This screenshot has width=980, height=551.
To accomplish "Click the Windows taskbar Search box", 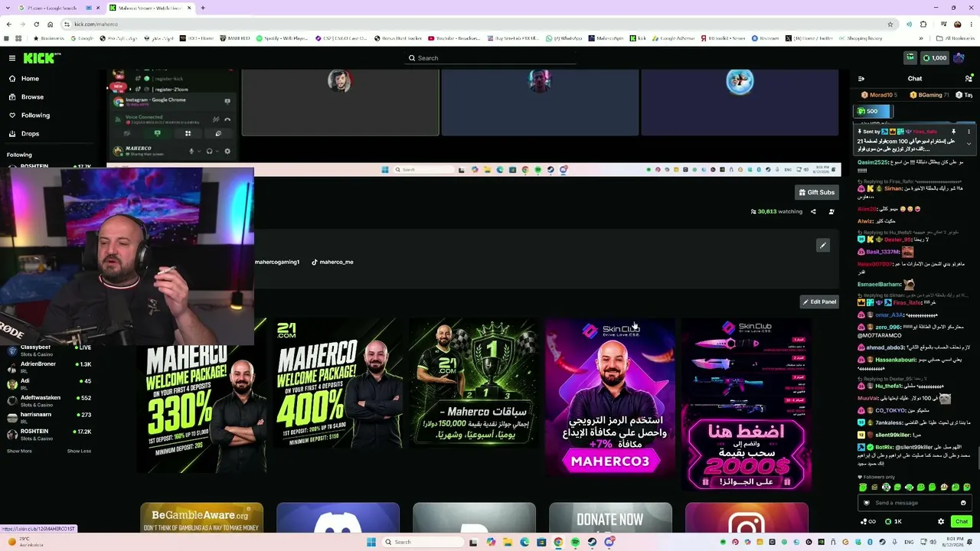I will (x=423, y=542).
